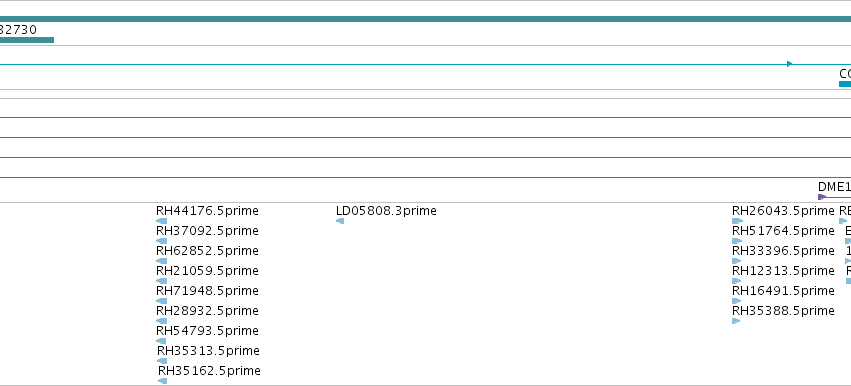This screenshot has width=851, height=386.
Task: Click the long teal bar at top
Action: [x=426, y=19]
